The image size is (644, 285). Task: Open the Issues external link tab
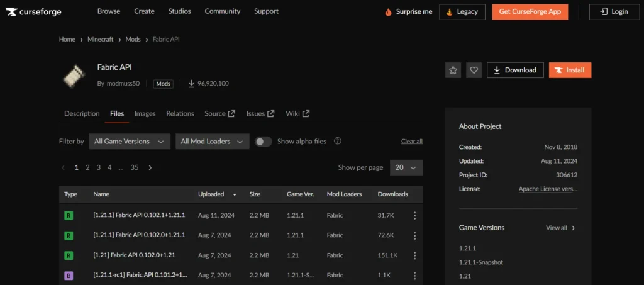pos(260,113)
